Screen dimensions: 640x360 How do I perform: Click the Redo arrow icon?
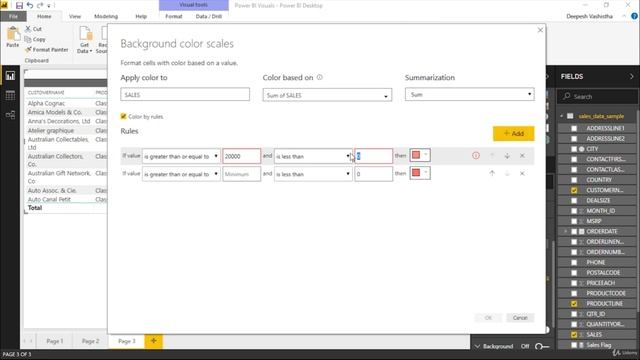(x=40, y=5)
